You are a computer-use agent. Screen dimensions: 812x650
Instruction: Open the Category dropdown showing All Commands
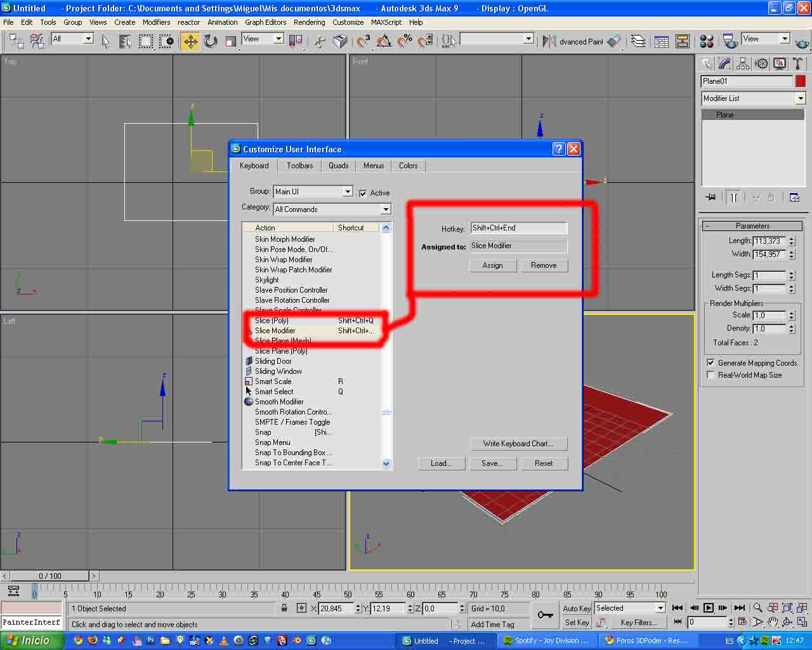(x=332, y=209)
